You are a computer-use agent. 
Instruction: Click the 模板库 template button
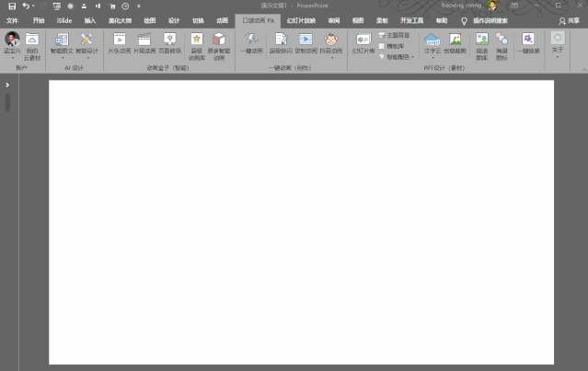[391, 46]
